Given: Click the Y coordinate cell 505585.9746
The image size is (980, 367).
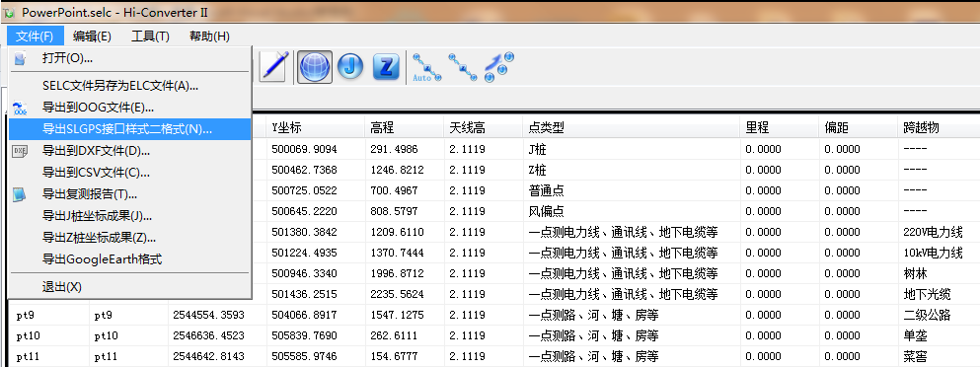Looking at the screenshot, I should (316, 356).
